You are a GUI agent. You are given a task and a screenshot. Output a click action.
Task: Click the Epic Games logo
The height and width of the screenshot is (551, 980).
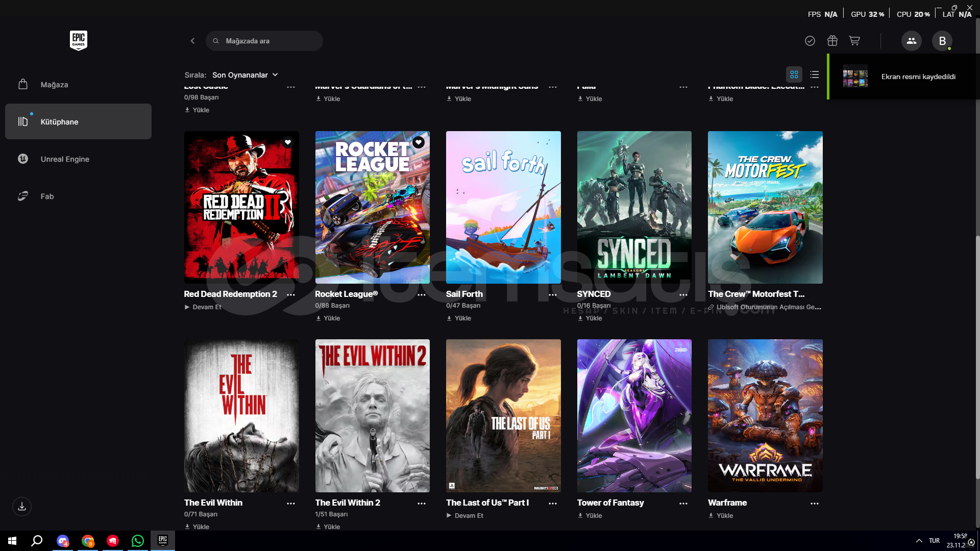78,40
